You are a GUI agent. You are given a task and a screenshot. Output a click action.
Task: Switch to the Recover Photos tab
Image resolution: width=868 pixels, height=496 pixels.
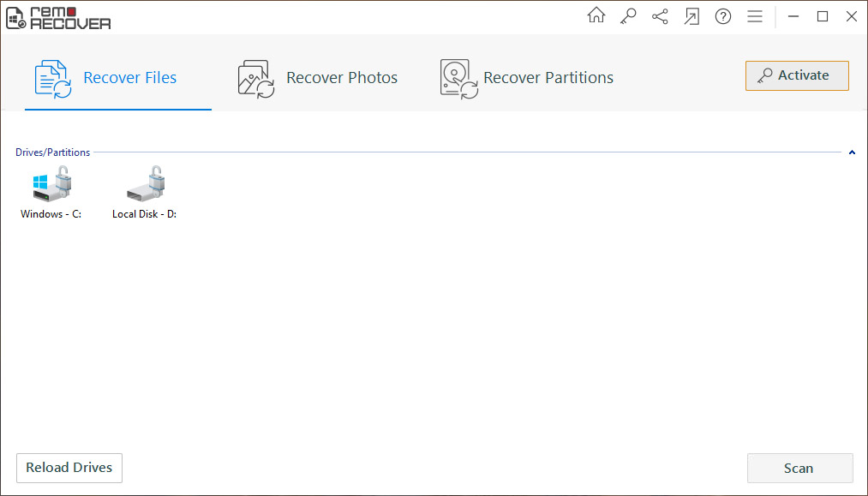(x=318, y=78)
